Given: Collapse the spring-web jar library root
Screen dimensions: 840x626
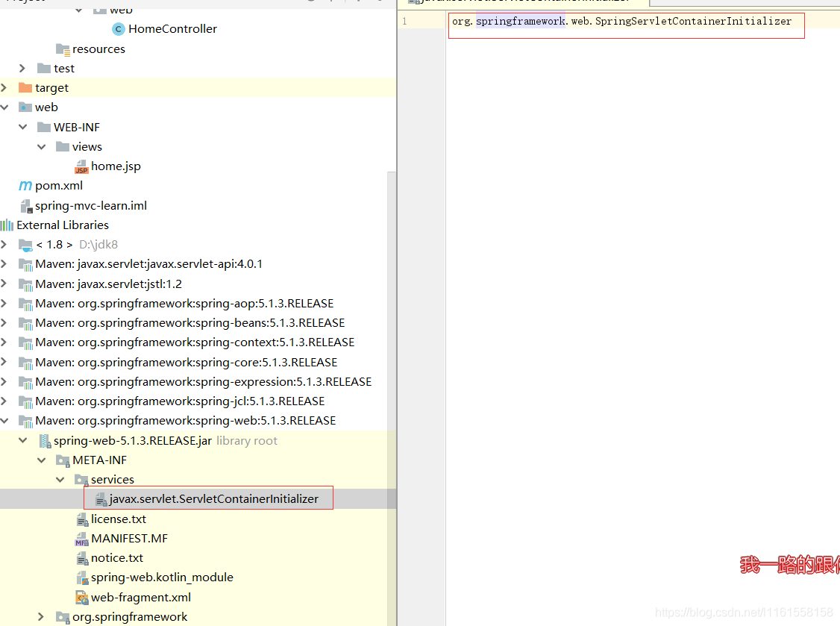Looking at the screenshot, I should click(22, 440).
